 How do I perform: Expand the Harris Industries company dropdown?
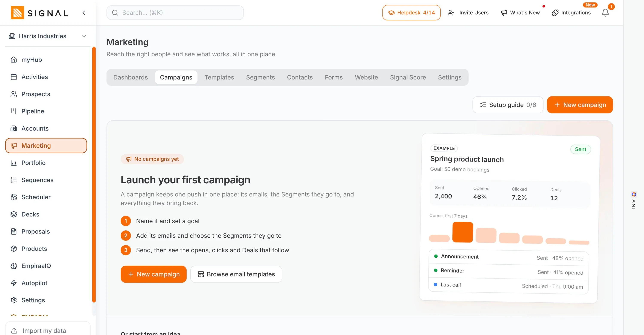point(47,36)
